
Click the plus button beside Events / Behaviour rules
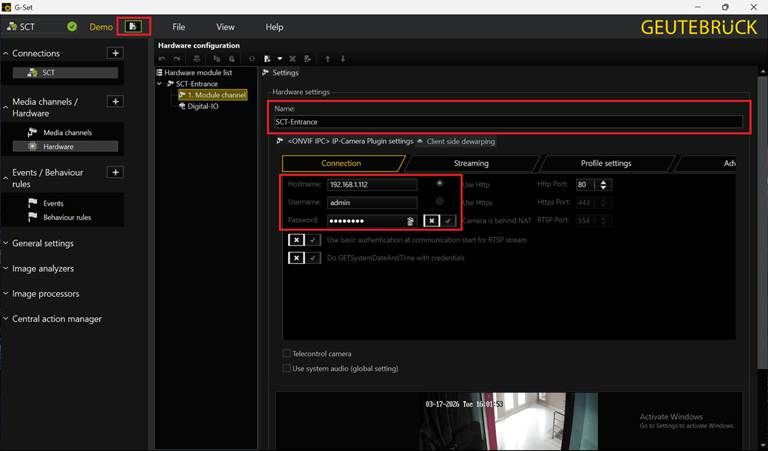[115, 172]
